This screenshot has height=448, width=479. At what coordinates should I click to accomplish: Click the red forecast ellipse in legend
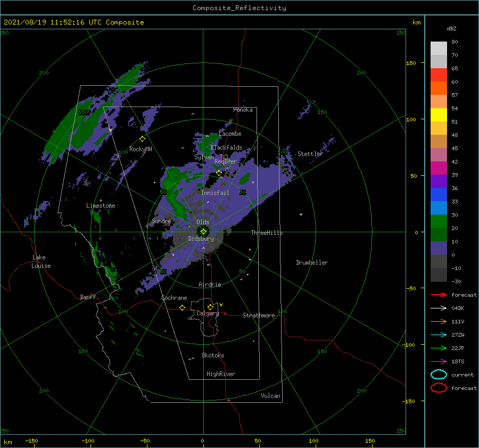(439, 388)
